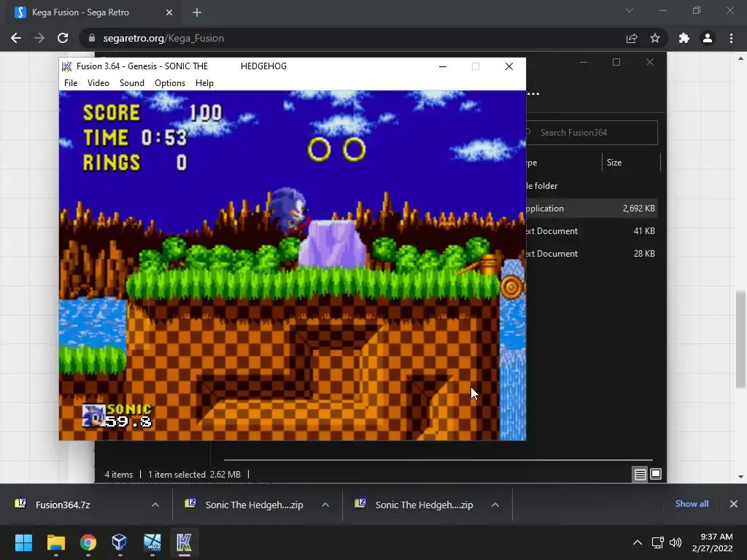Switch Explorer to details view
This screenshot has width=747, height=560.
pos(640,474)
